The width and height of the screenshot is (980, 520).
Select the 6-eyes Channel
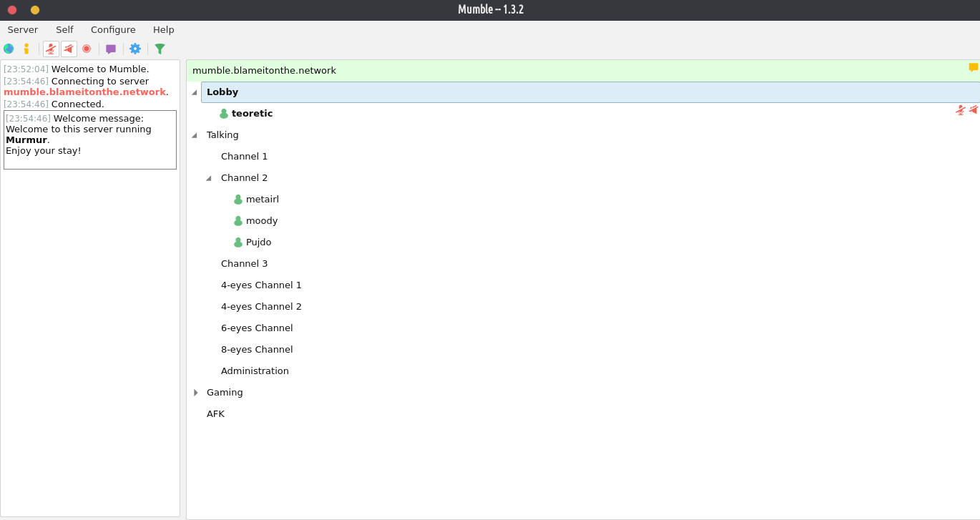click(x=257, y=328)
